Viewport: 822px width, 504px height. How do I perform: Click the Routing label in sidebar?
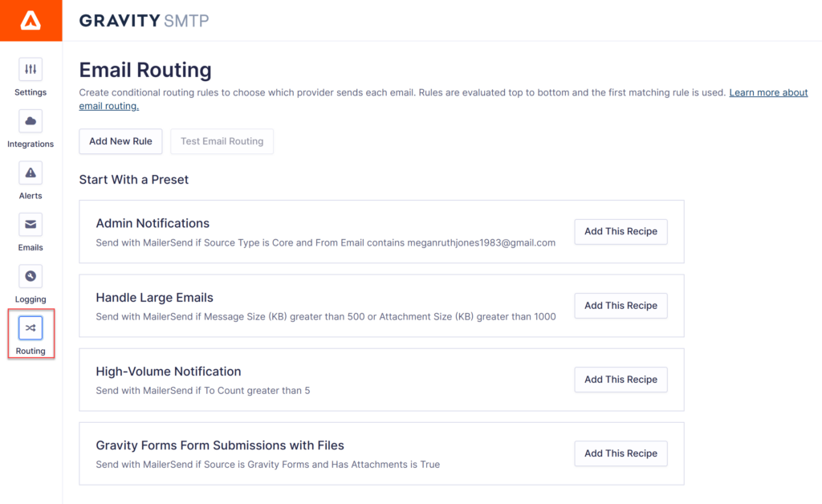click(31, 351)
